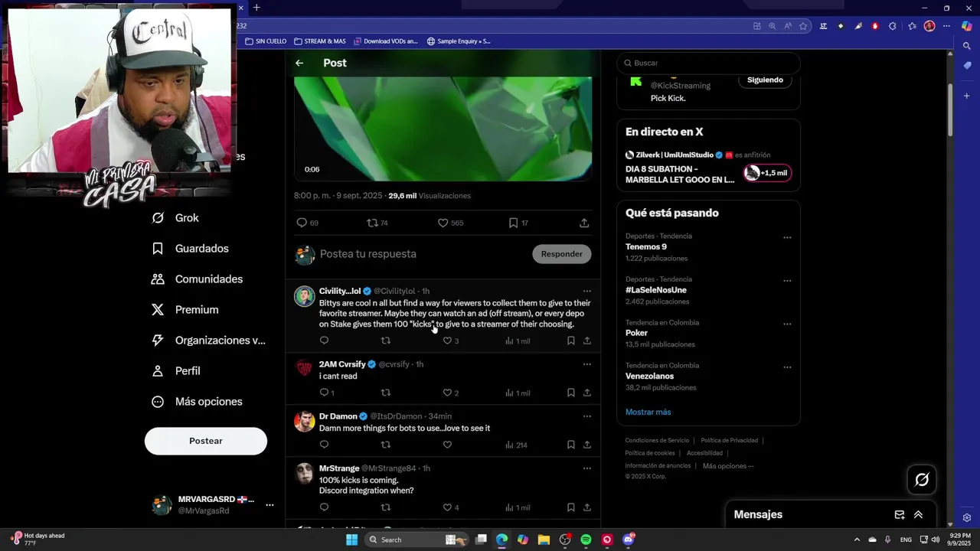Screen dimensions: 980x551
Task: Open more options on 2AM Cvrsify's reply
Action: click(x=587, y=364)
